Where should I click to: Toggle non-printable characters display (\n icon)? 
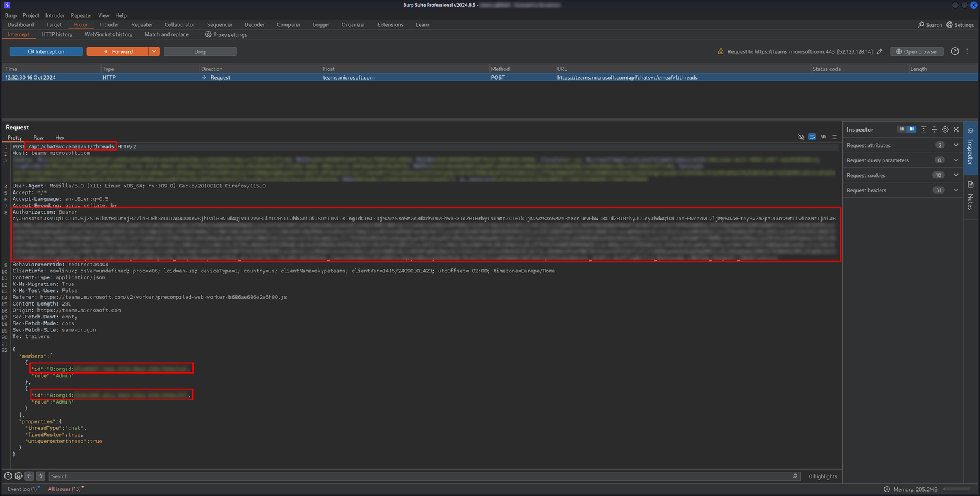click(823, 137)
